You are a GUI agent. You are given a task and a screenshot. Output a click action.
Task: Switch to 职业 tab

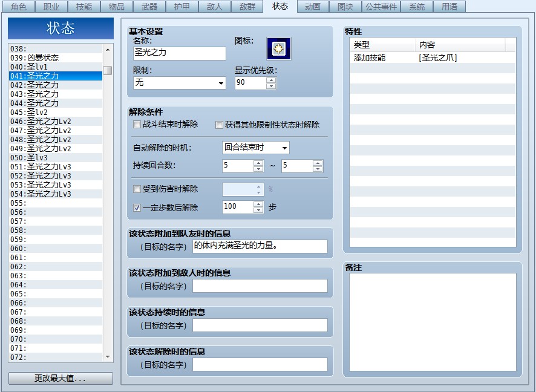51,7
